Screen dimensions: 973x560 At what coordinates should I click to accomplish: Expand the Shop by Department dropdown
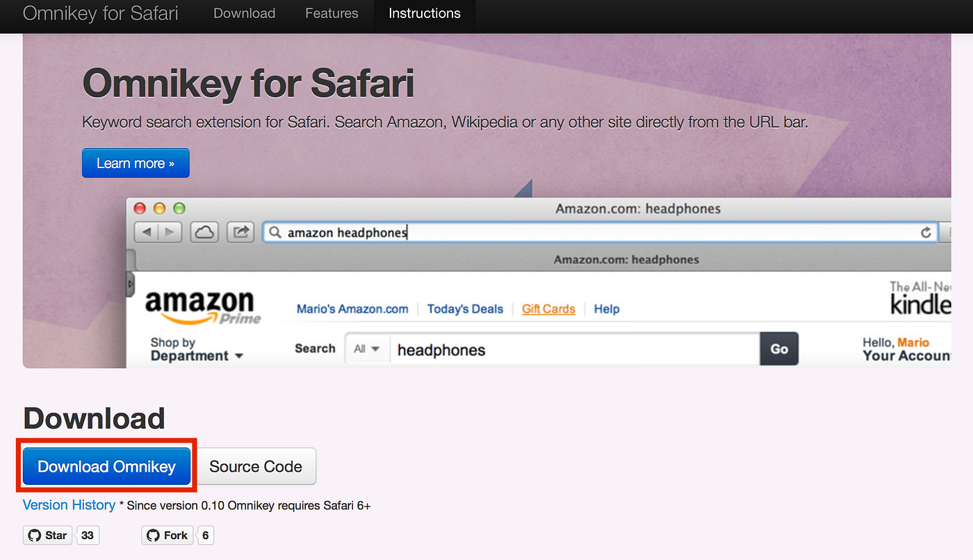click(x=197, y=349)
